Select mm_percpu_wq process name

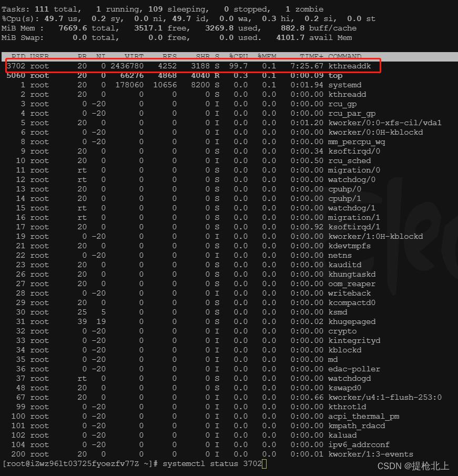tap(357, 142)
